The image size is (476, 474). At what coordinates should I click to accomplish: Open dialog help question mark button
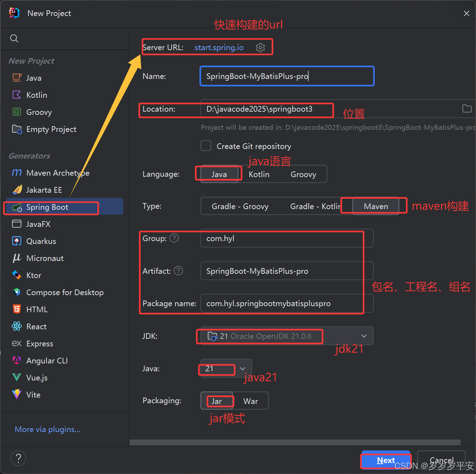18,458
